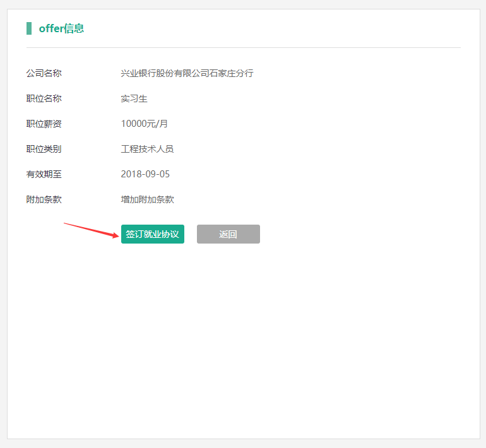Screen dimensions: 486x448
Task: Click the 职位名称 field label
Action: 44,98
